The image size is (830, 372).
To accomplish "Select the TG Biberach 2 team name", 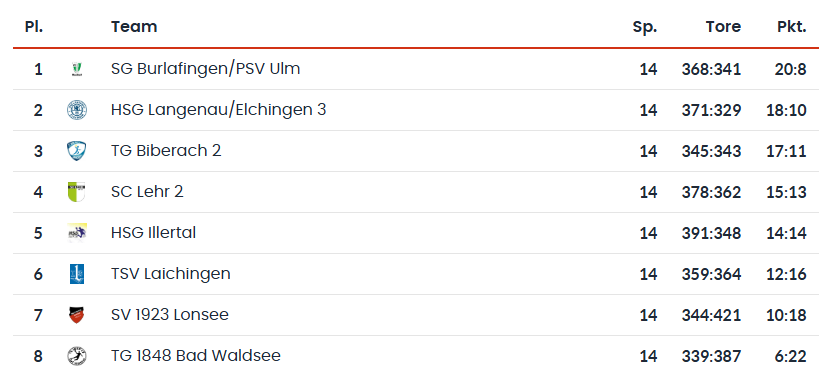I will click(x=166, y=151).
